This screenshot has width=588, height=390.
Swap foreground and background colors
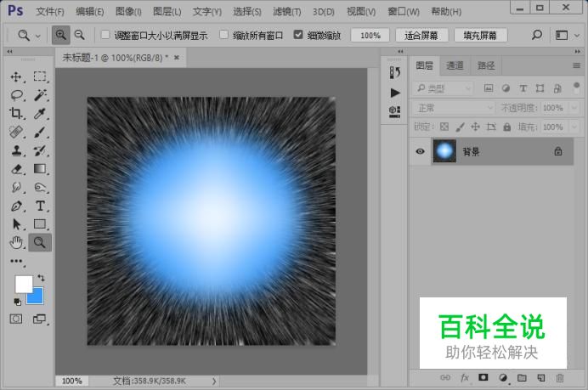[41, 278]
